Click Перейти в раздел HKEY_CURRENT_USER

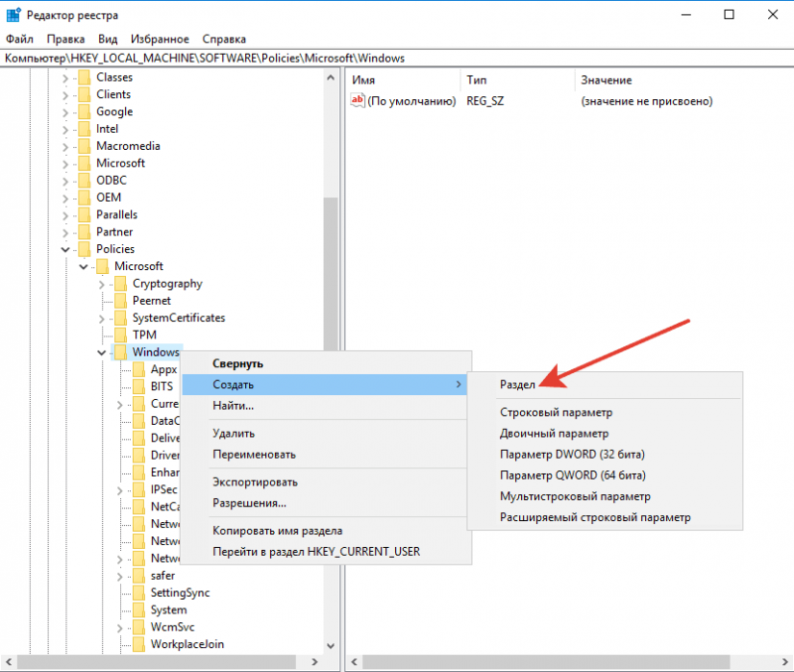pyautogui.click(x=326, y=552)
